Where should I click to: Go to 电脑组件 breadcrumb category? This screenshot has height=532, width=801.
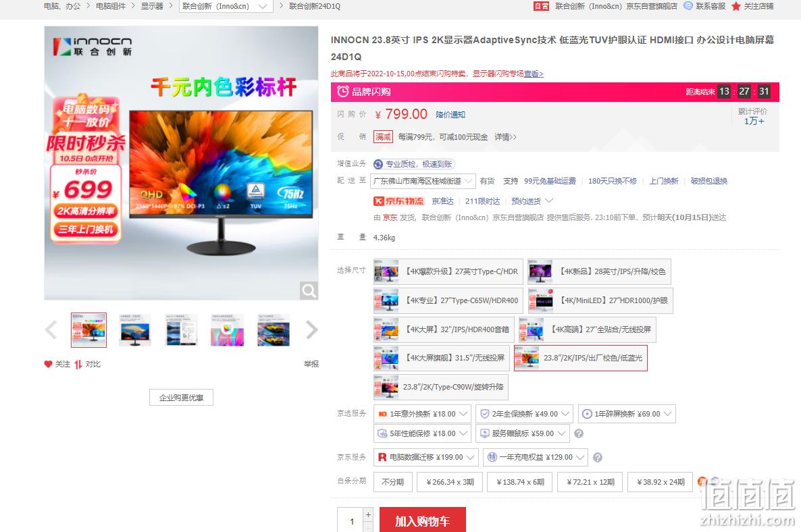[110, 6]
